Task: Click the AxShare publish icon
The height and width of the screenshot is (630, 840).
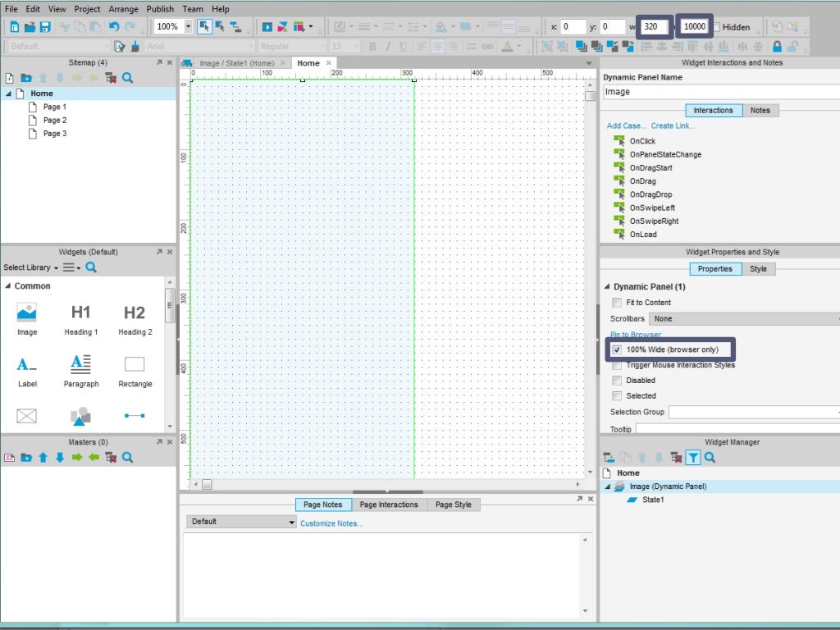Action: click(282, 26)
